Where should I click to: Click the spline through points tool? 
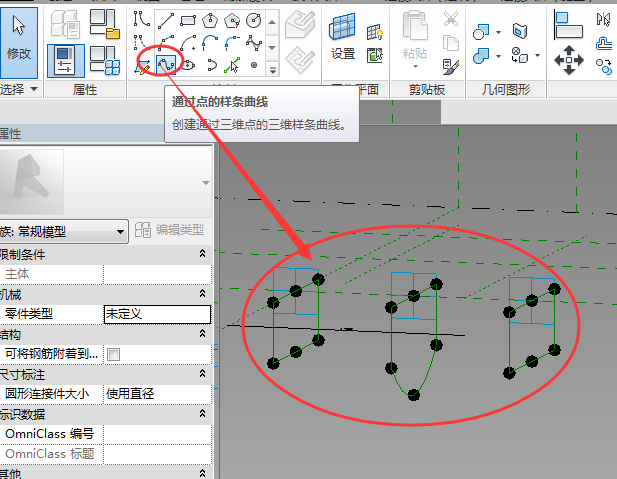coord(165,65)
